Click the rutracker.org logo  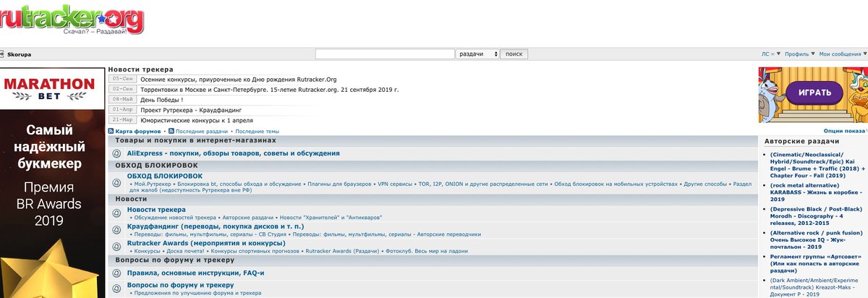coord(71,20)
